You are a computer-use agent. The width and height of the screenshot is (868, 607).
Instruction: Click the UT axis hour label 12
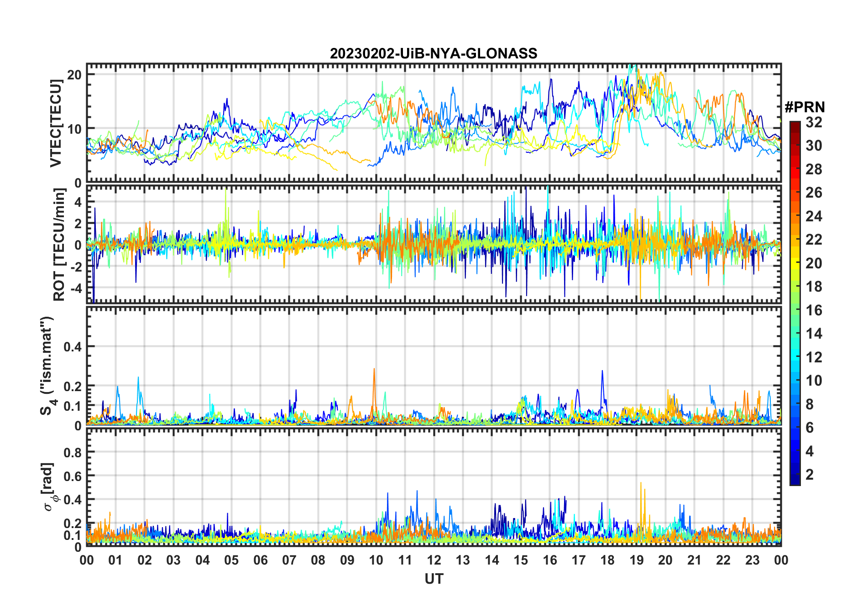pyautogui.click(x=434, y=560)
